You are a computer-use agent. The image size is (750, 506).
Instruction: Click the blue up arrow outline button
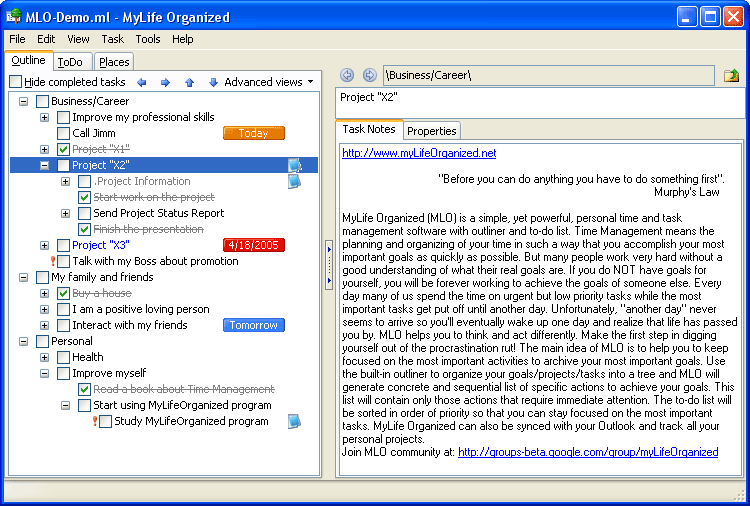[189, 82]
